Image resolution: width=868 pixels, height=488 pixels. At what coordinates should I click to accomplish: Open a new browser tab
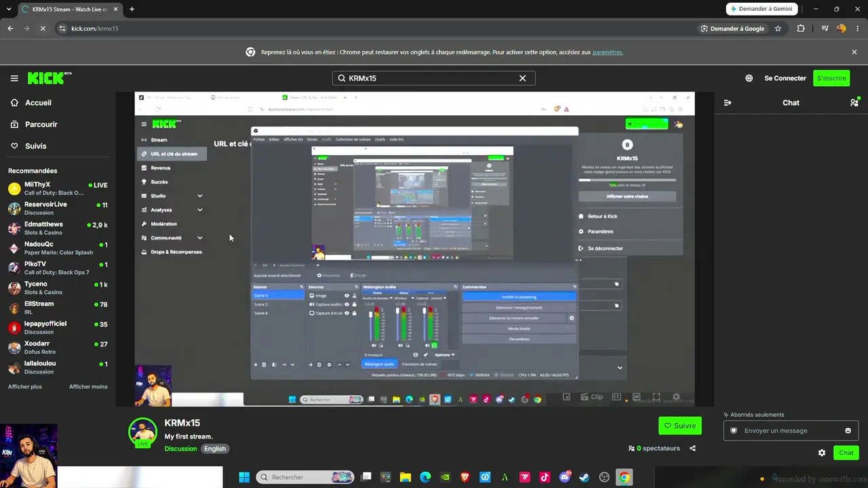pos(132,9)
